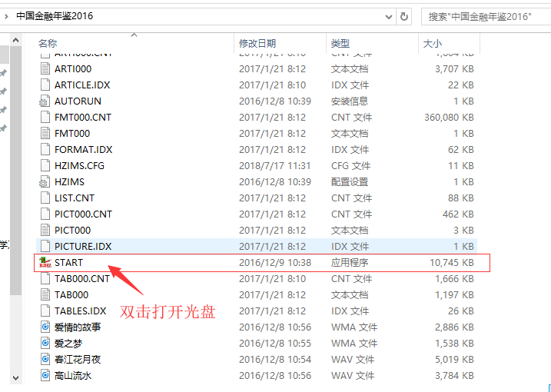Select the 高山流水 file name
Screen dimensions: 551x392
pos(73,376)
